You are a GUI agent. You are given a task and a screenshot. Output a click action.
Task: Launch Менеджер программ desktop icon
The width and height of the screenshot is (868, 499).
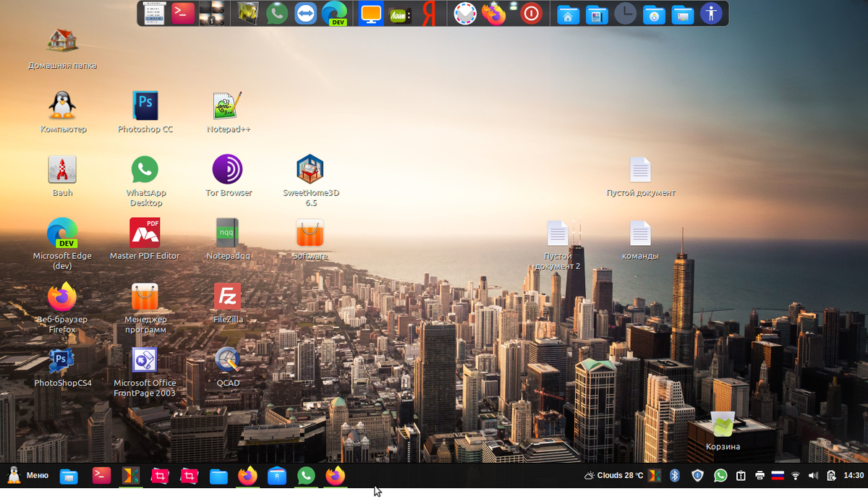tap(145, 297)
